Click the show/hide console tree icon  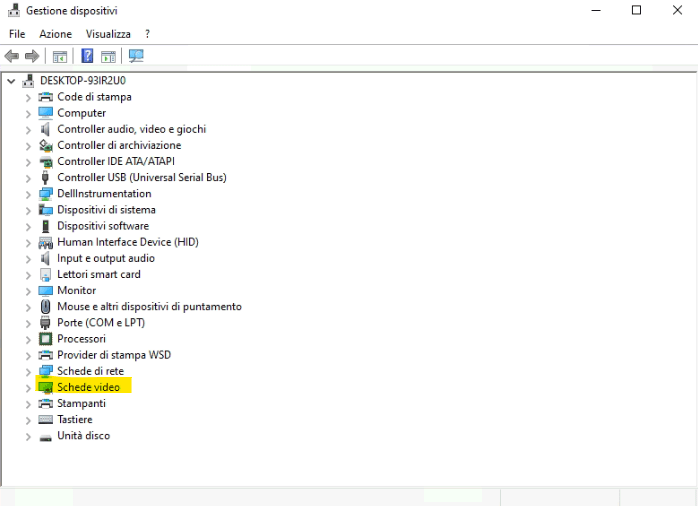[60, 56]
